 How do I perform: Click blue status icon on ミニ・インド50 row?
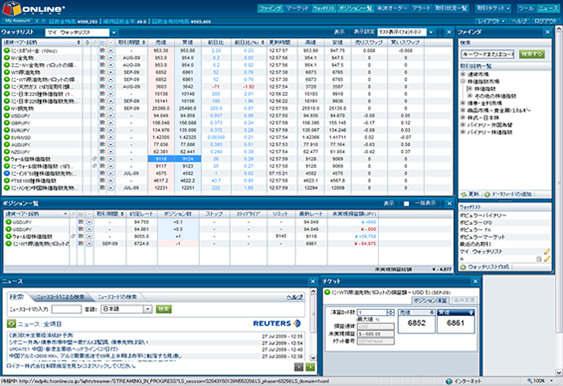pyautogui.click(x=7, y=173)
